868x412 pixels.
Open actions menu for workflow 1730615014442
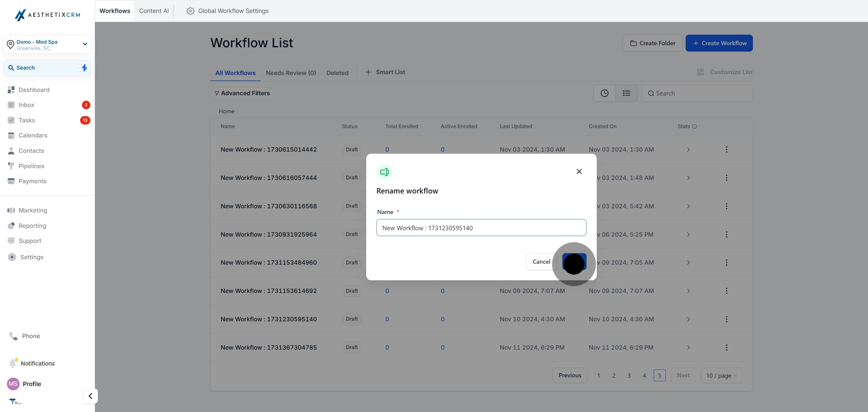tap(726, 149)
